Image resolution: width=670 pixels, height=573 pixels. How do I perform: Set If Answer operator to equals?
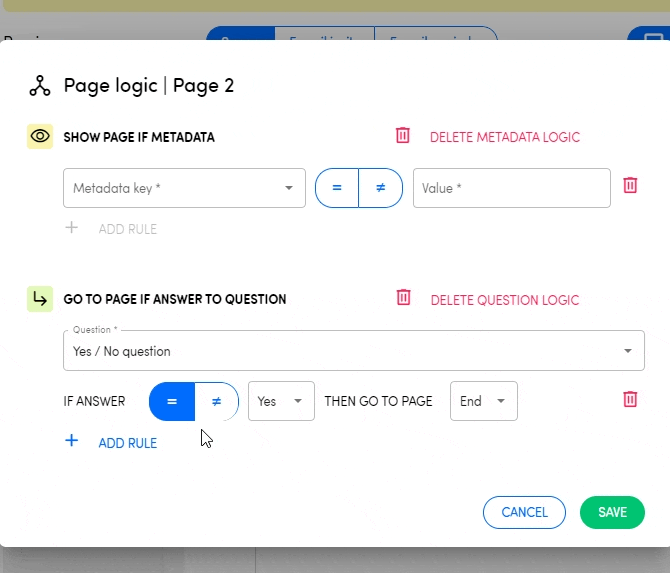[x=172, y=401]
